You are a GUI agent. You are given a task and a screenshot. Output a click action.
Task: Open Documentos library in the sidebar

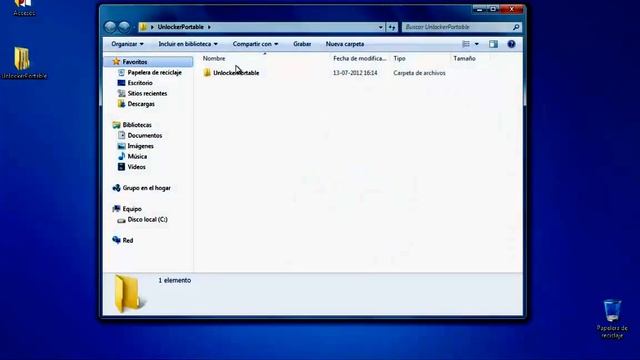pyautogui.click(x=144, y=135)
